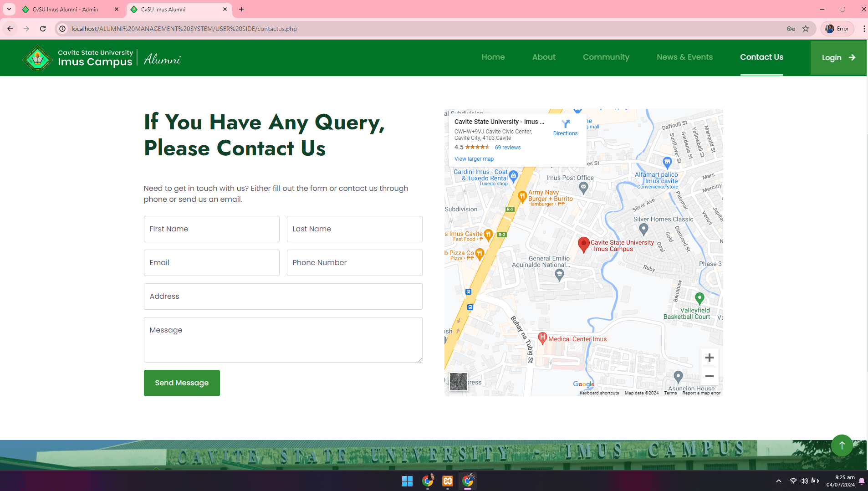The image size is (868, 491).
Task: Open the Chrome three-dot menu
Action: click(x=863, y=29)
